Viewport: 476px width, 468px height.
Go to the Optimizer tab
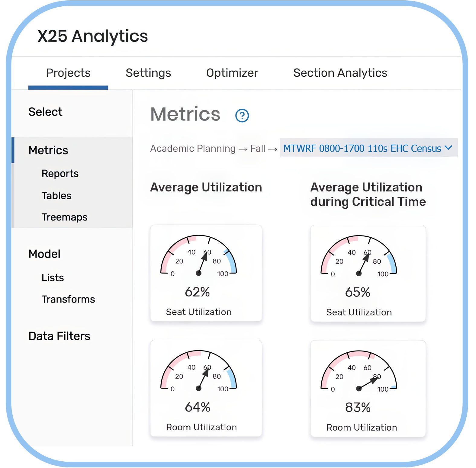232,73
